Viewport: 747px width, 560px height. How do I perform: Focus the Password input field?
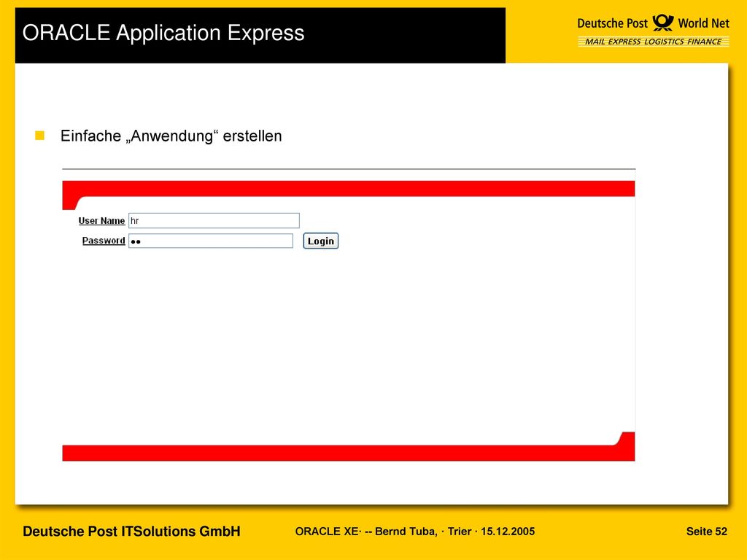pos(211,241)
